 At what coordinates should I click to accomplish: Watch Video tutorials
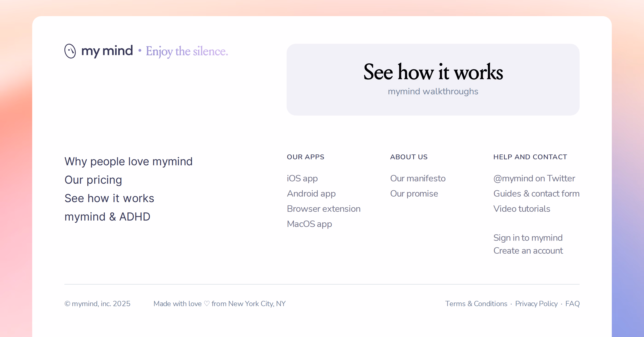(522, 209)
